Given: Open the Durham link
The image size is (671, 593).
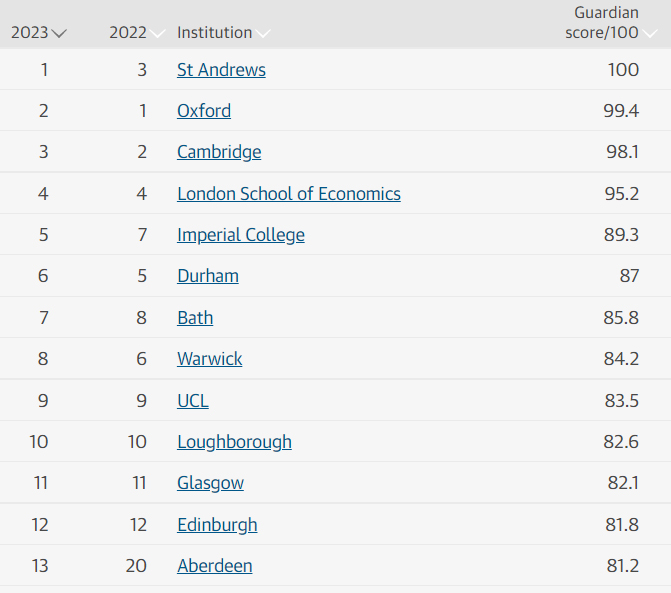Looking at the screenshot, I should 208,276.
